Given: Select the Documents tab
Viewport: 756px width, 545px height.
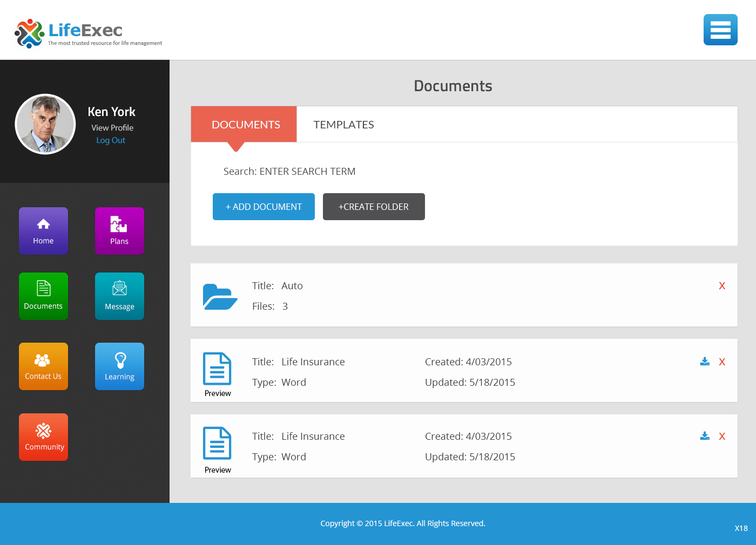Looking at the screenshot, I should [246, 125].
